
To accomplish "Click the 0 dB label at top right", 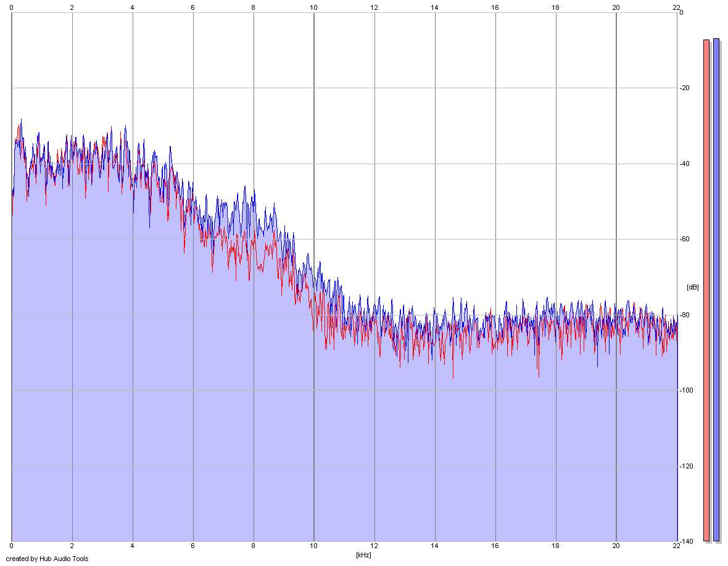I will [x=681, y=12].
